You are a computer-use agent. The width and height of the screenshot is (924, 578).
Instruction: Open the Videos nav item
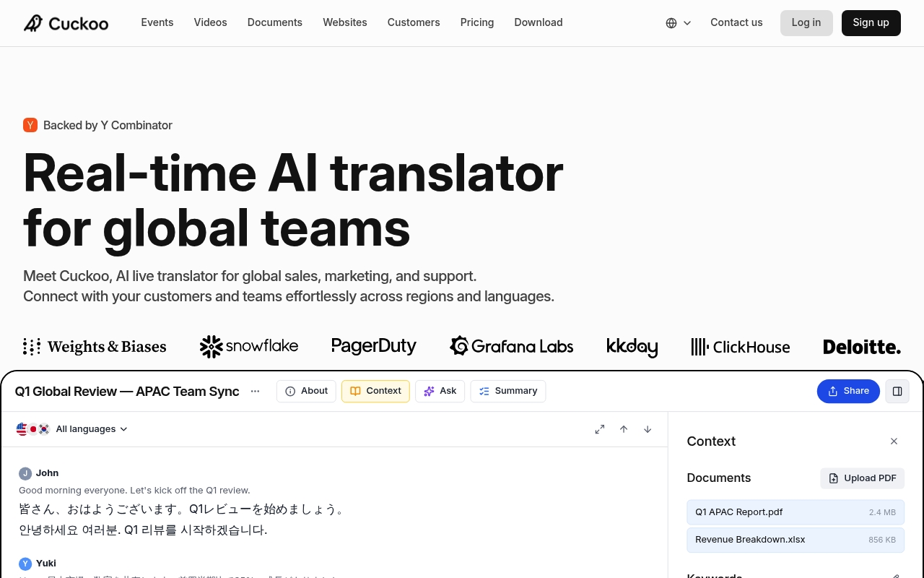click(211, 22)
